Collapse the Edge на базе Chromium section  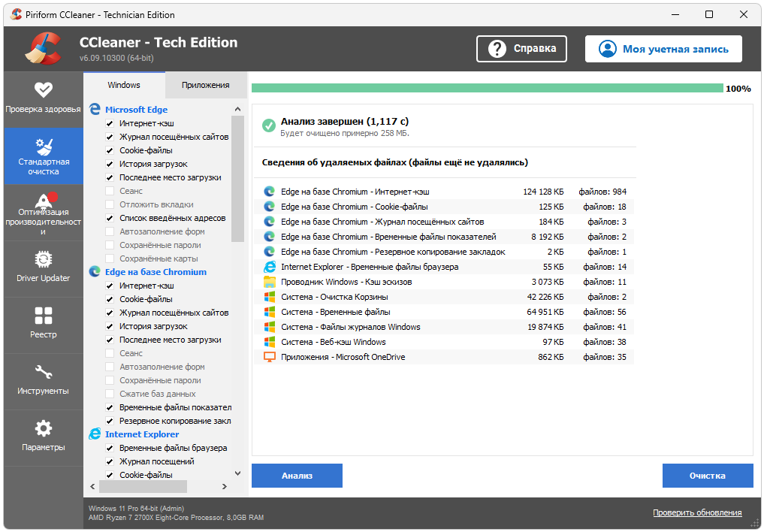(x=156, y=272)
